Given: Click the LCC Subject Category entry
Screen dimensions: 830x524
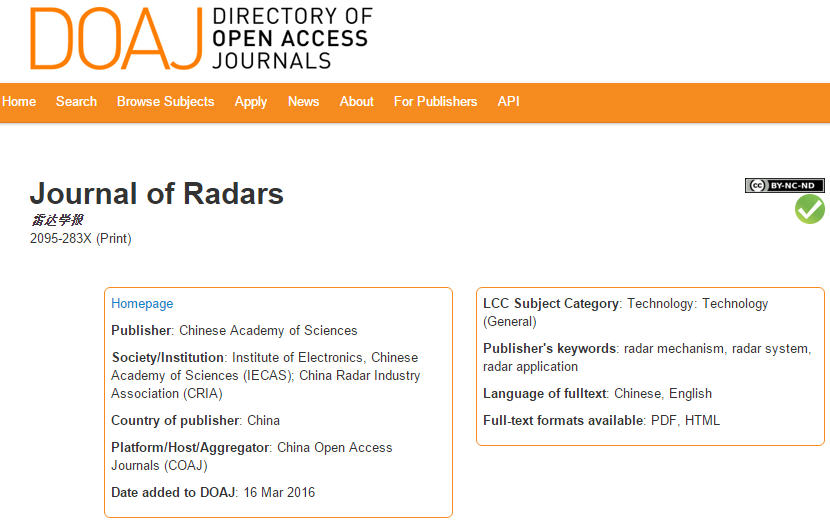Looking at the screenshot, I should pos(625,312).
